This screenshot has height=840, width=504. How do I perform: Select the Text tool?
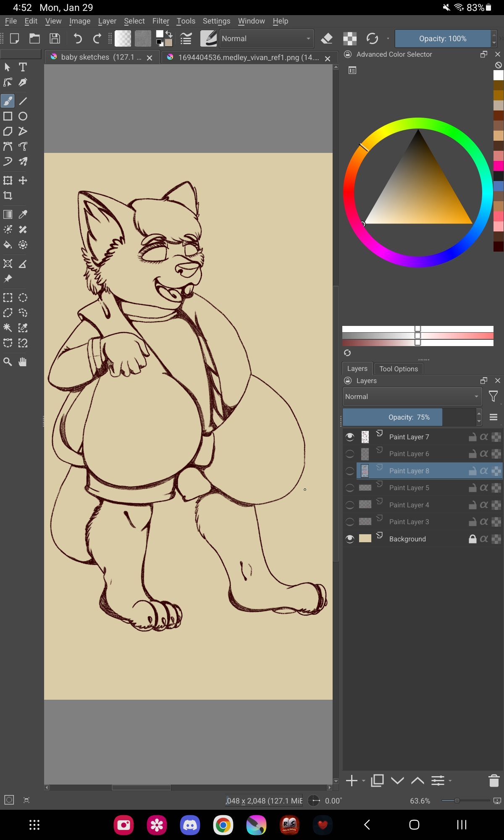click(x=23, y=67)
